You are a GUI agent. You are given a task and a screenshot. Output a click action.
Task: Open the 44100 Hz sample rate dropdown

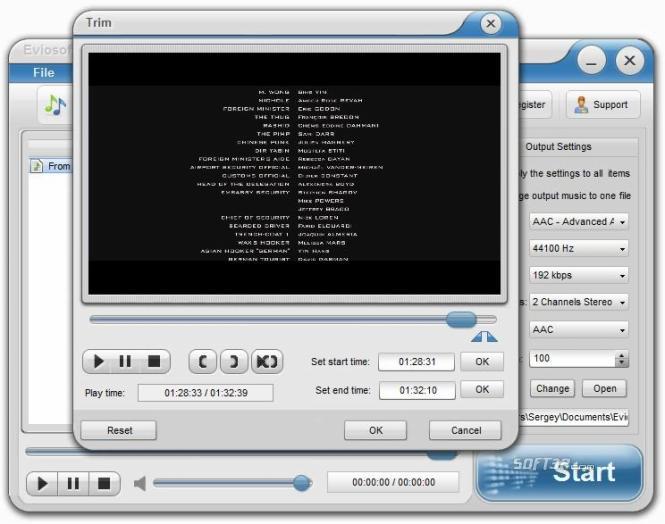tap(578, 248)
